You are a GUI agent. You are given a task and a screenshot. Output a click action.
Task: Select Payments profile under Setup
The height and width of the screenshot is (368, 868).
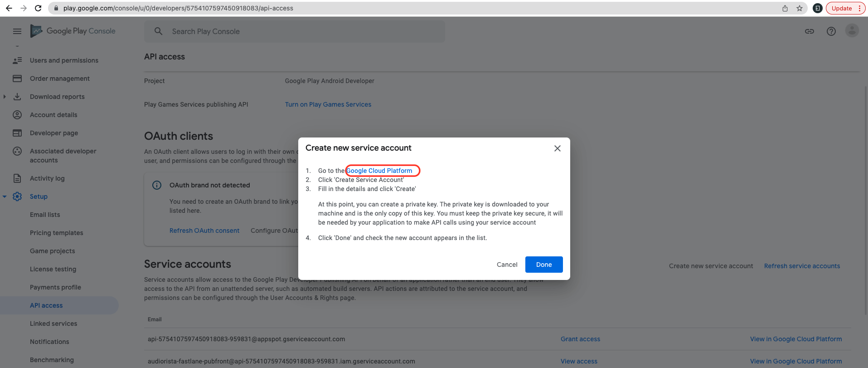(55, 287)
